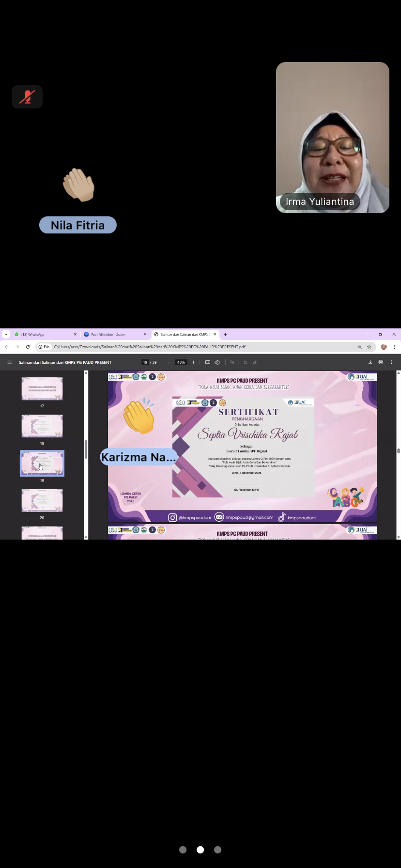Click the PDF zoom in plus button

pyautogui.click(x=193, y=362)
